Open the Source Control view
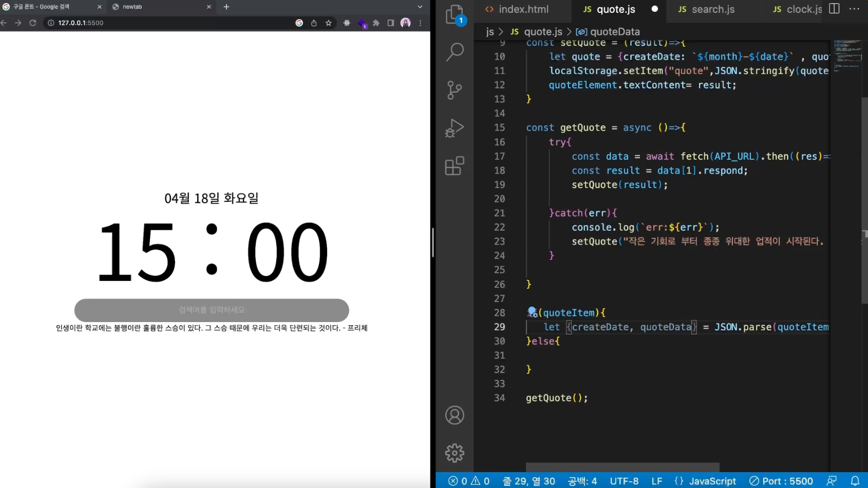Viewport: 868px width, 488px height. click(x=455, y=90)
